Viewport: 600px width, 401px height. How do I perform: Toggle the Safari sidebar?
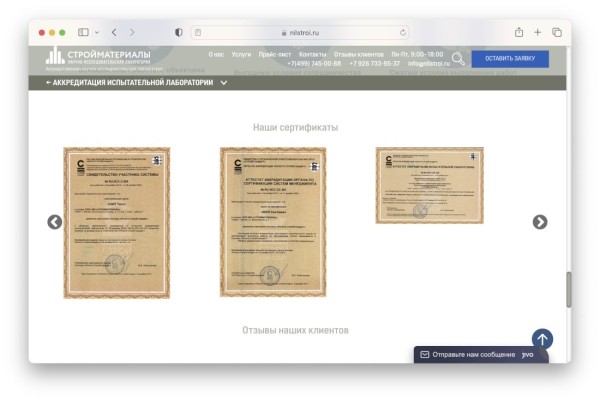click(x=83, y=32)
